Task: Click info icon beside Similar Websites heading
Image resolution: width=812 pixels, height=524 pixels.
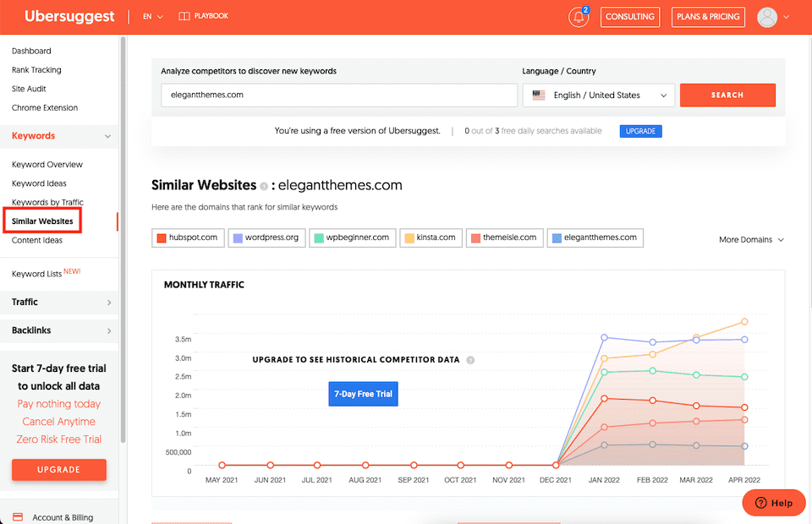Action: point(264,186)
